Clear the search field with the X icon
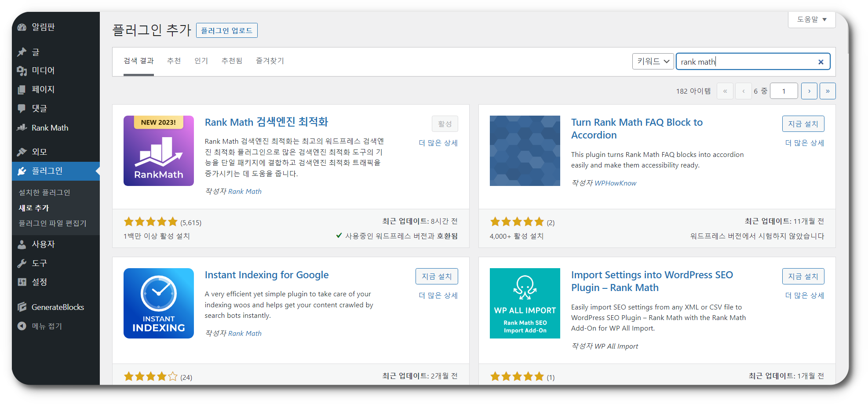 pos(821,62)
